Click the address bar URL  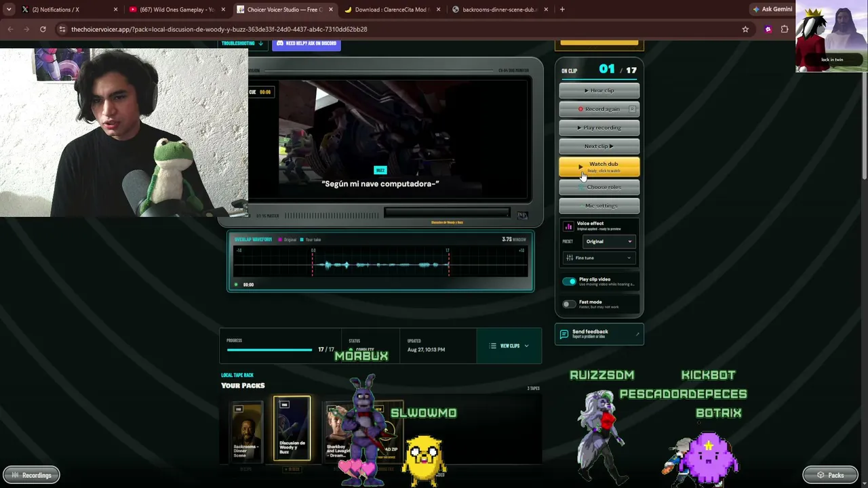[219, 29]
